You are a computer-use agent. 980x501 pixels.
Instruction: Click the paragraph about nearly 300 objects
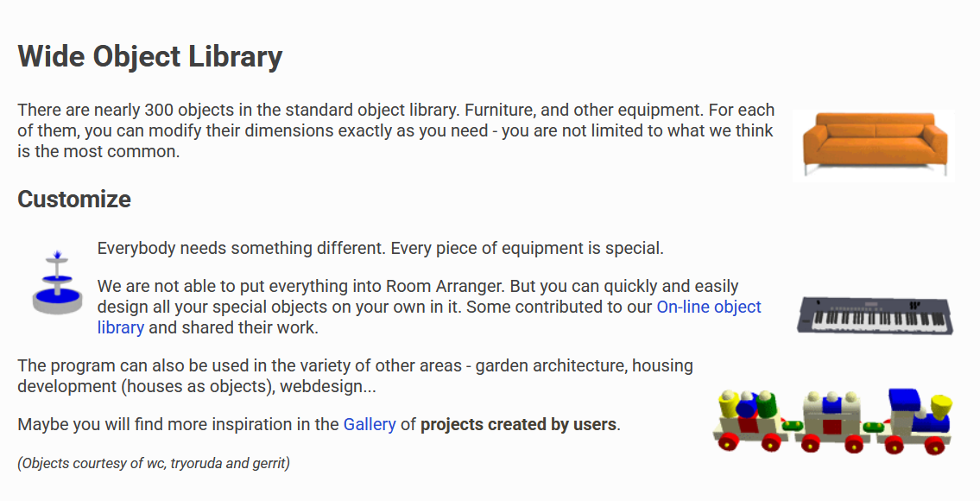click(x=395, y=130)
